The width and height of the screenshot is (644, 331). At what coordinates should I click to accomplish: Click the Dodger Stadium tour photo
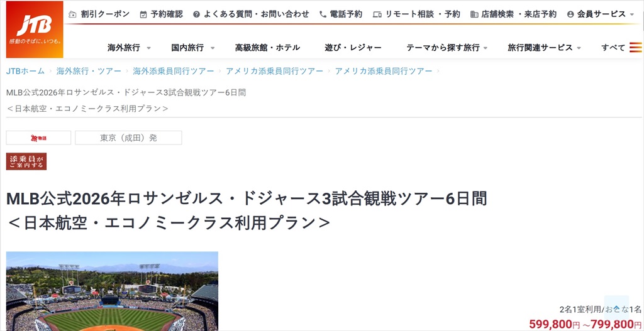click(x=112, y=291)
